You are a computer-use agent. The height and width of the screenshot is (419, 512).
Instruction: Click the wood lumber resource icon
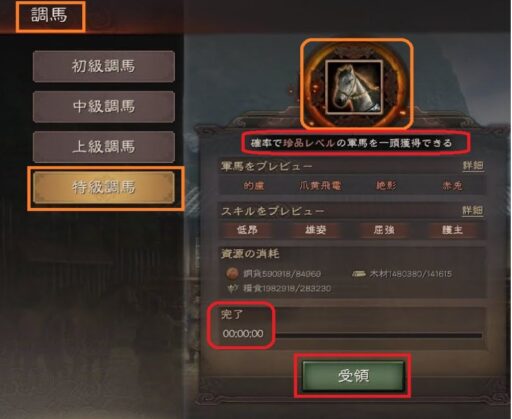coord(359,274)
